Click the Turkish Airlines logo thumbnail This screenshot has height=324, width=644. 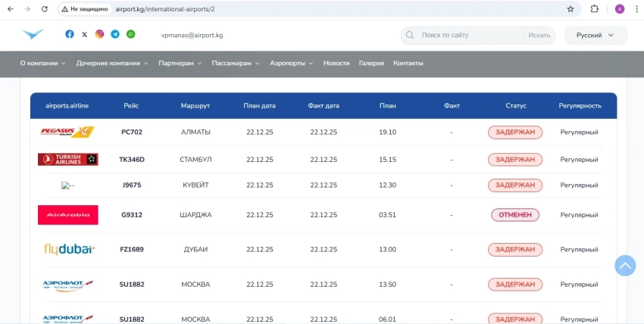[67, 160]
